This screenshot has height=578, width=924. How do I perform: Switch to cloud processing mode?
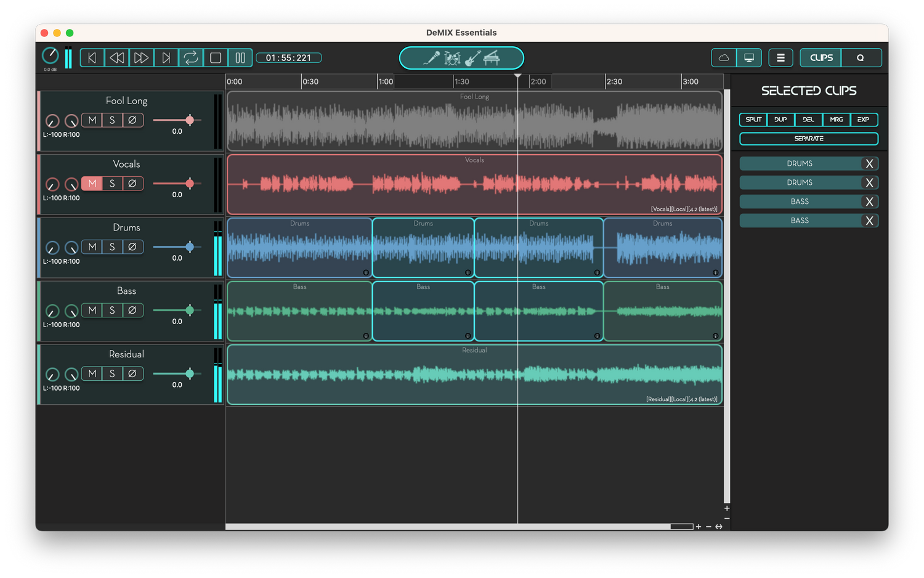coord(724,58)
